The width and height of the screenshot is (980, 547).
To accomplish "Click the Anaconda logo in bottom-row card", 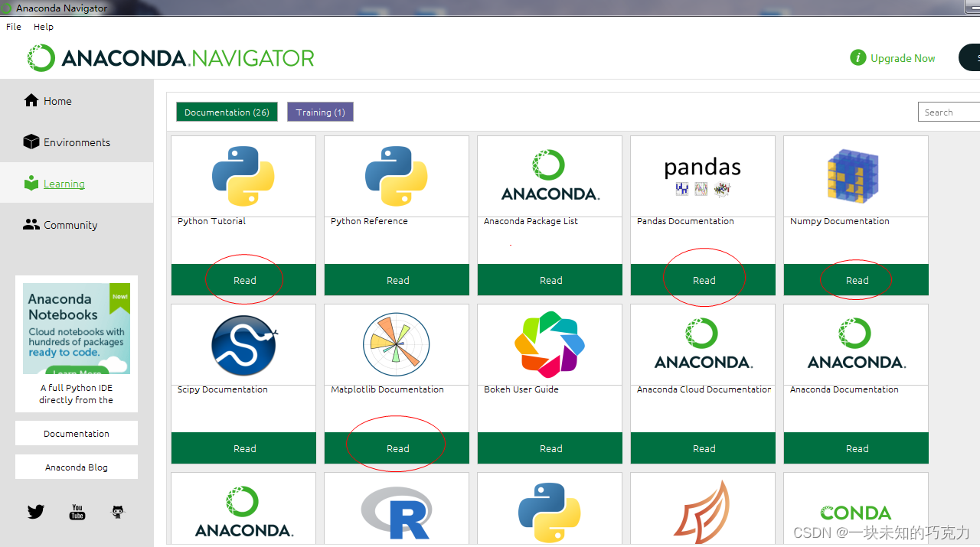I will click(x=243, y=512).
